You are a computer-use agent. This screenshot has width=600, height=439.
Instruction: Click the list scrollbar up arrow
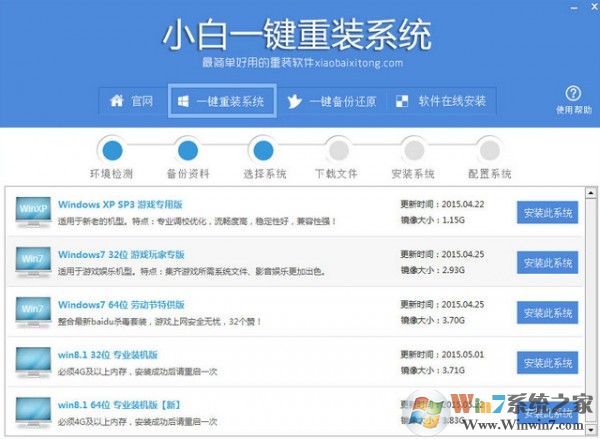coord(591,193)
